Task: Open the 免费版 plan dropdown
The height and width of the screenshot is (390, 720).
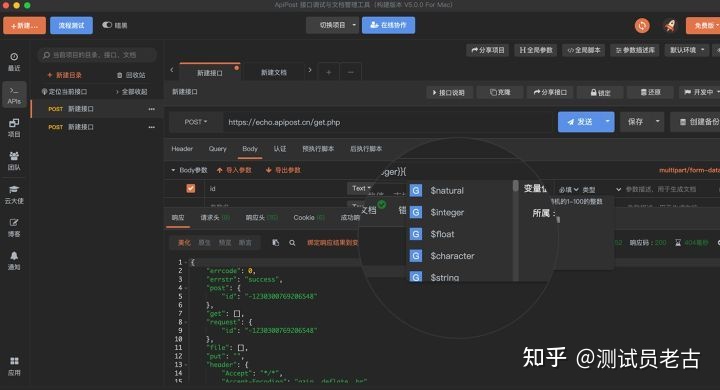Action: pos(703,25)
